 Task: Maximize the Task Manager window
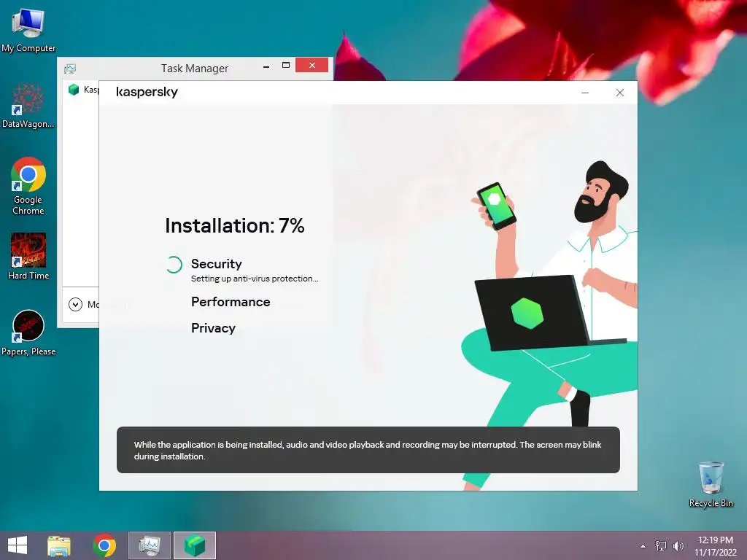[x=286, y=65]
